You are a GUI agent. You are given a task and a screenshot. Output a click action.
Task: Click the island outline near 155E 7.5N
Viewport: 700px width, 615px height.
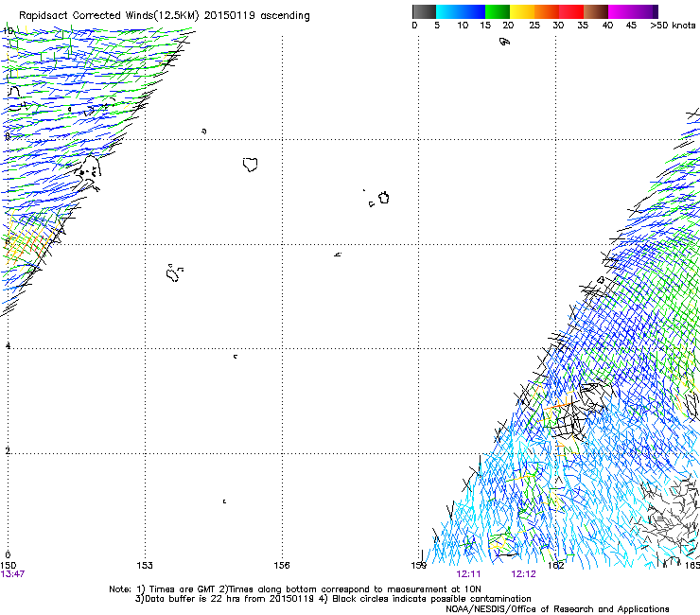[251, 165]
